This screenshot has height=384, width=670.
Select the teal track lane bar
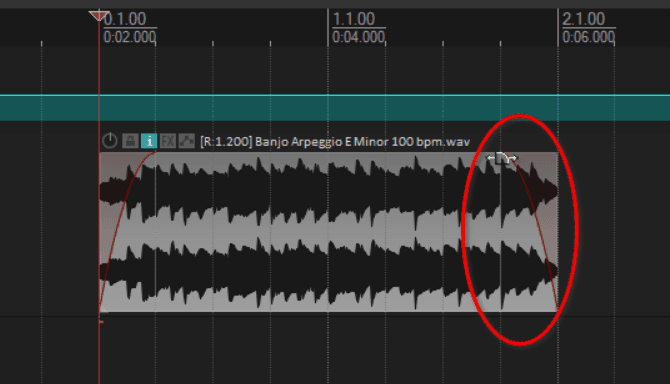pyautogui.click(x=335, y=108)
